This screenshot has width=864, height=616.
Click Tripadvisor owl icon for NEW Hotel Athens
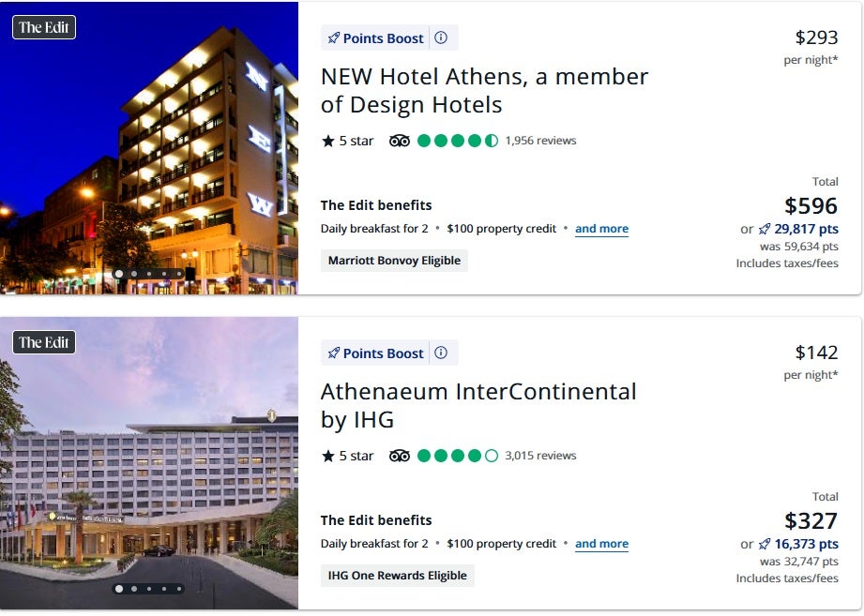[400, 141]
